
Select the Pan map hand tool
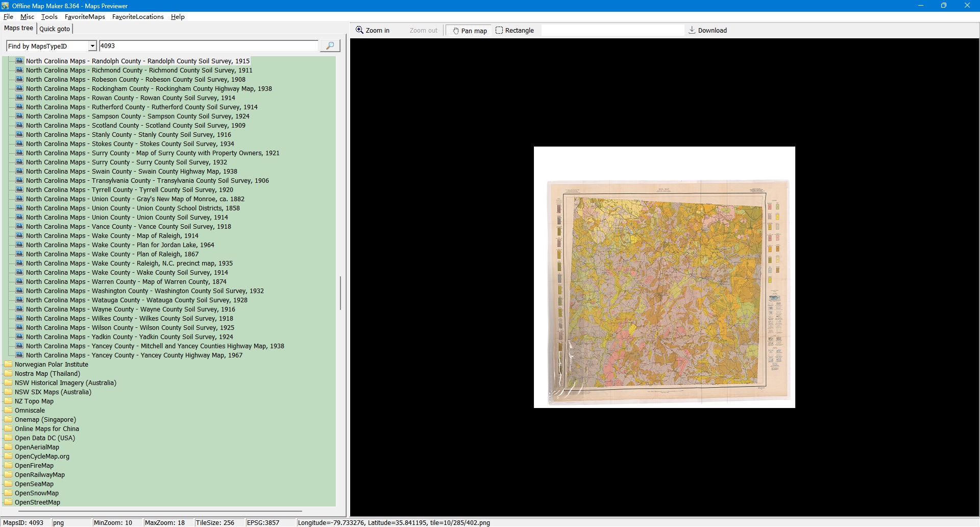pos(469,31)
